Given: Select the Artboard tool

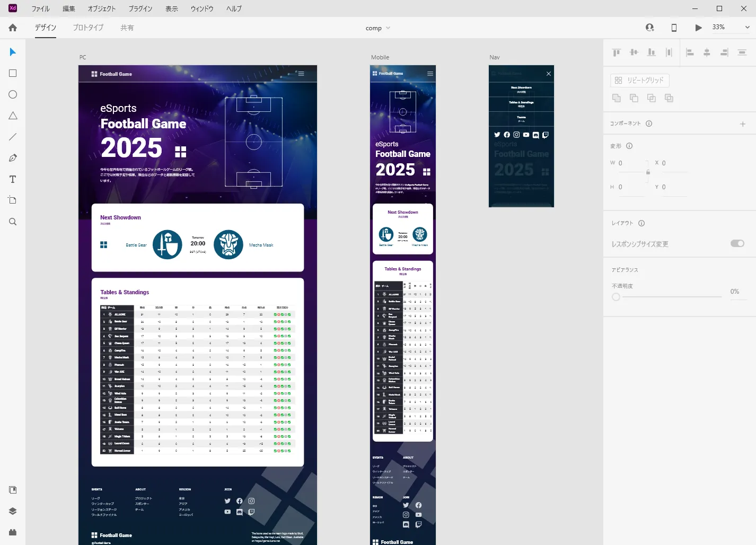Looking at the screenshot, I should 13,200.
